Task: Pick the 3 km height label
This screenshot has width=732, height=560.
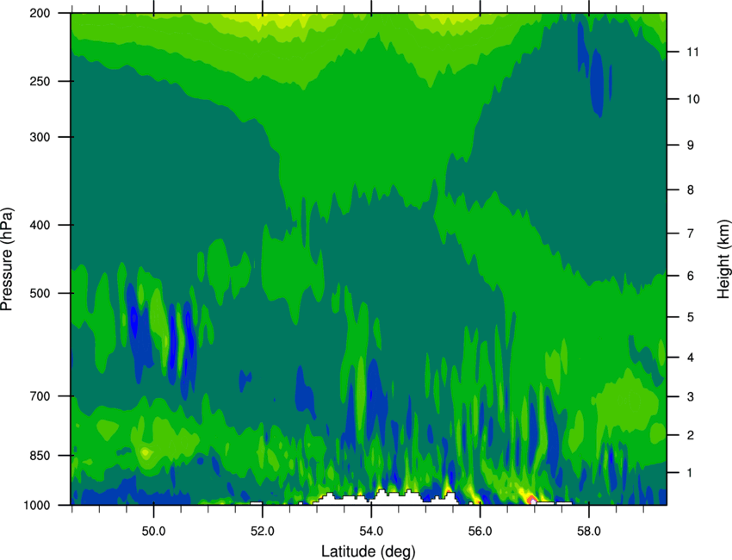Action: pyautogui.click(x=691, y=397)
